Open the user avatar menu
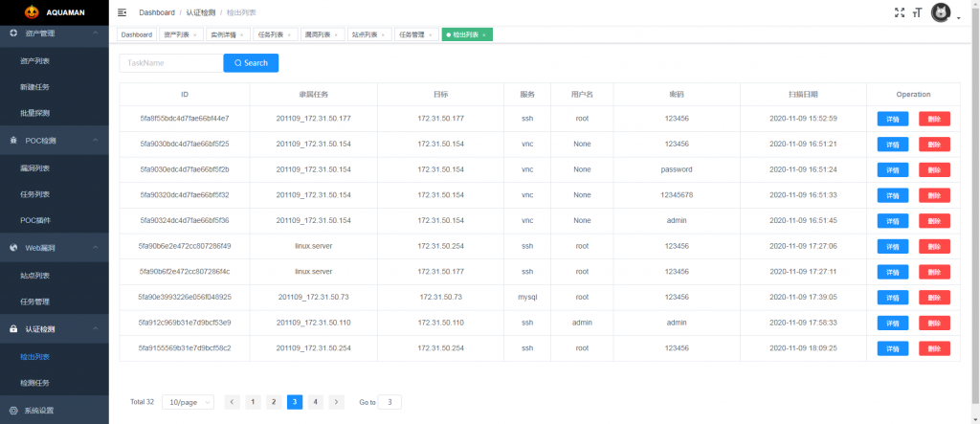 pyautogui.click(x=941, y=12)
